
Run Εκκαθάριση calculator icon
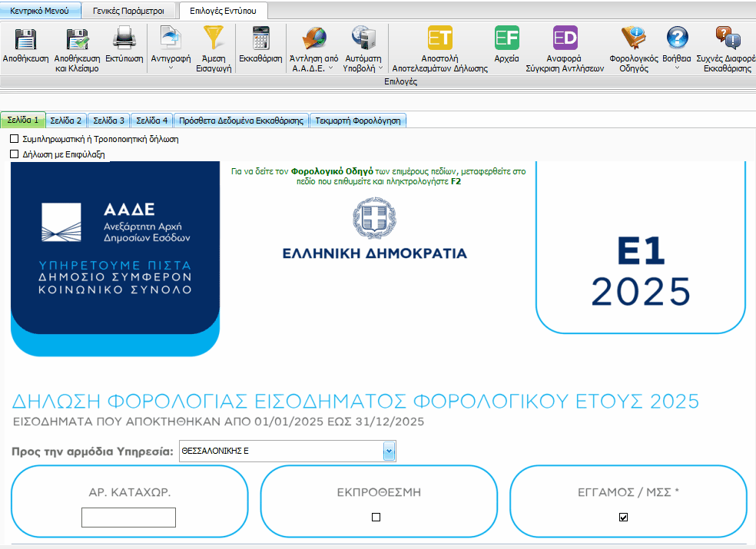click(x=260, y=40)
